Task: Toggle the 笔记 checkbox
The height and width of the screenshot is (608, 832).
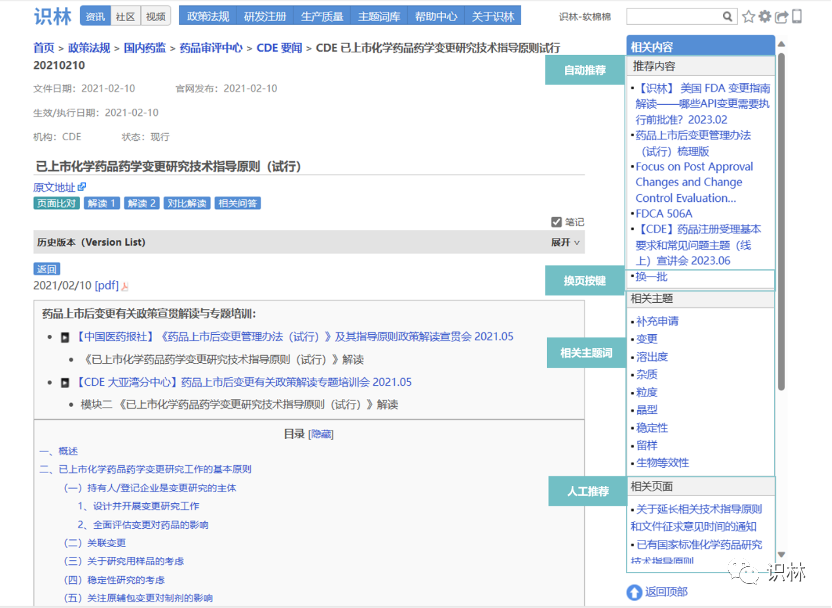Action: (x=556, y=222)
